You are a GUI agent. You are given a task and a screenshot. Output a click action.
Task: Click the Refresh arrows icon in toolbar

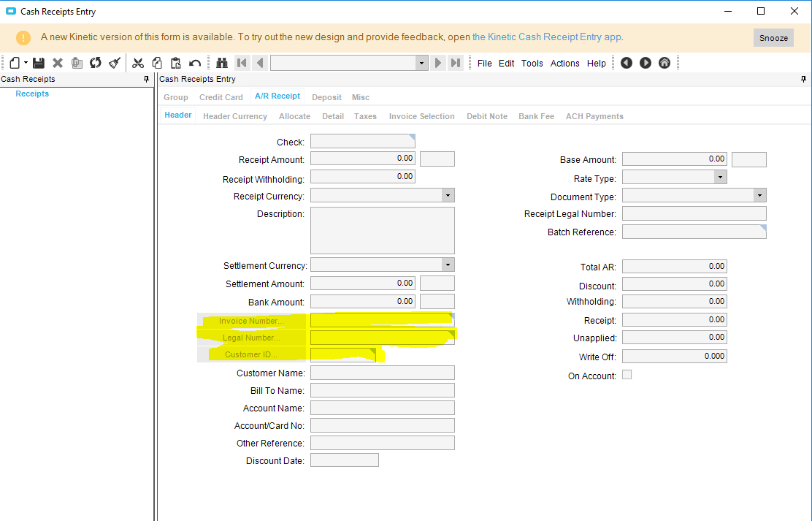tap(95, 64)
